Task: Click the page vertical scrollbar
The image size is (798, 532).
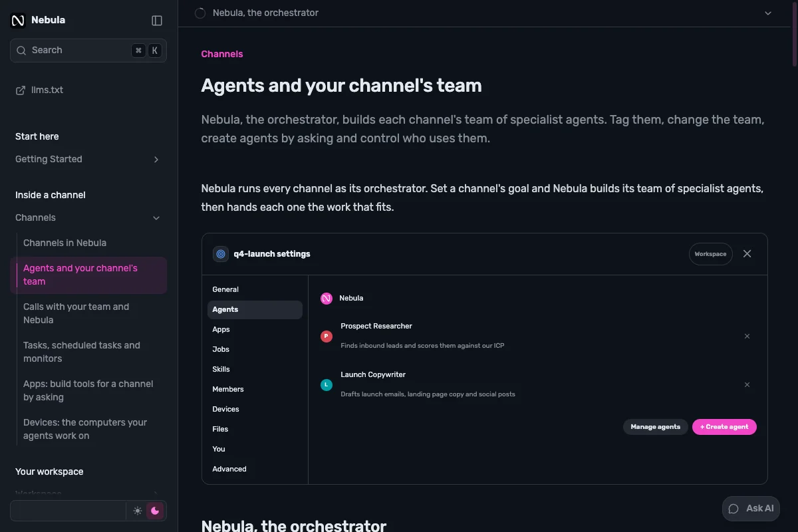Action: pos(795,33)
